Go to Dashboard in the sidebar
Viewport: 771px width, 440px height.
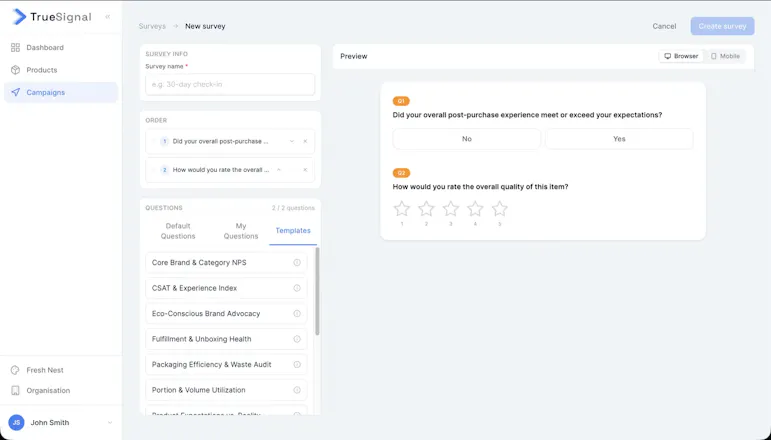click(61, 48)
